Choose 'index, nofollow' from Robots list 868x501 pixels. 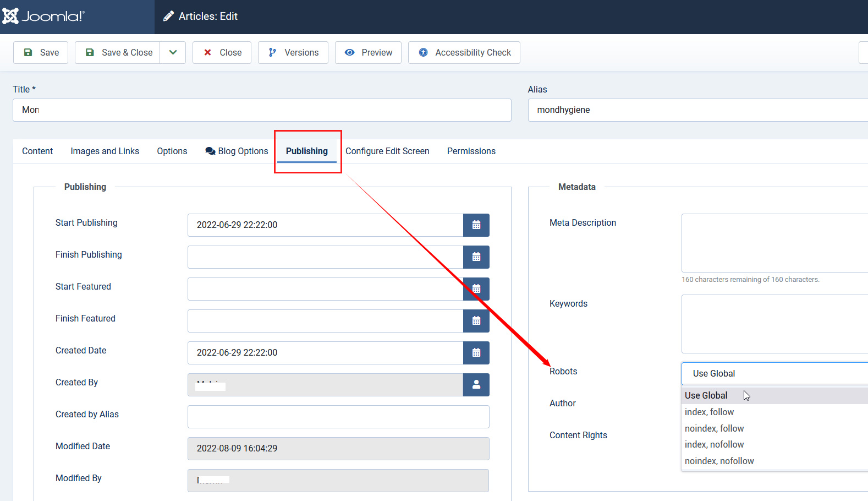click(714, 444)
